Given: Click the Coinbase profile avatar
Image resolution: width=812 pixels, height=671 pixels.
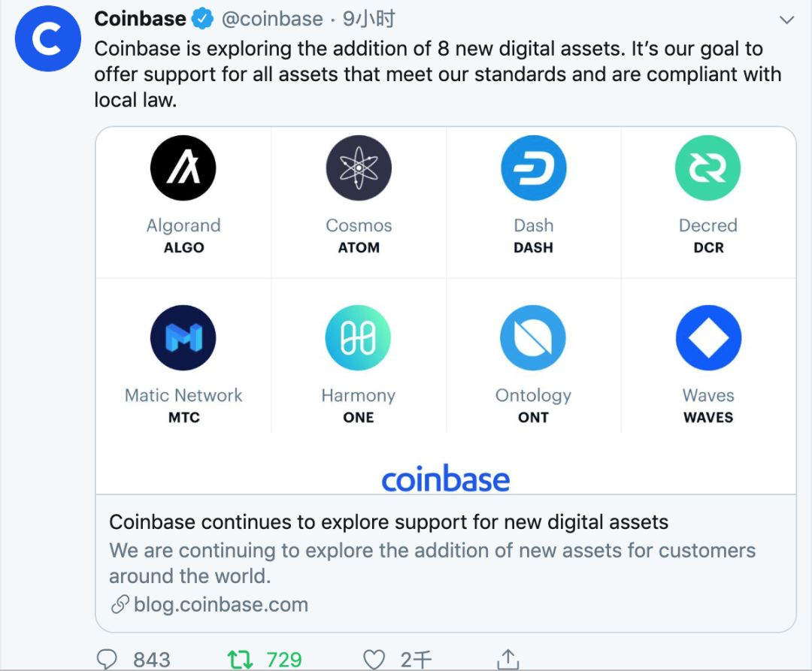Looking at the screenshot, I should coord(47,39).
